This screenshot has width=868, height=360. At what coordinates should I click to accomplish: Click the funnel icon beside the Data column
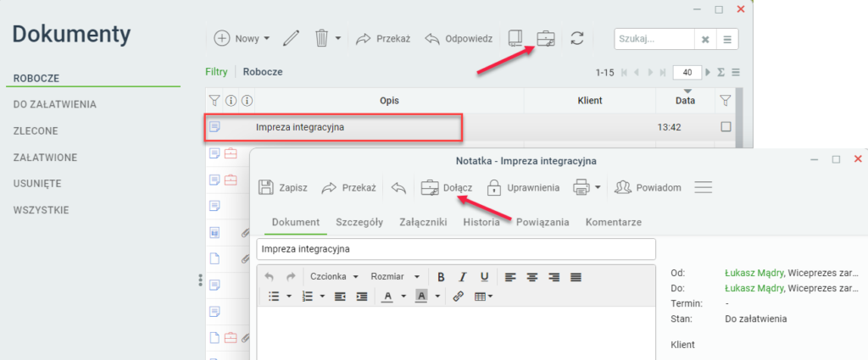click(x=726, y=101)
